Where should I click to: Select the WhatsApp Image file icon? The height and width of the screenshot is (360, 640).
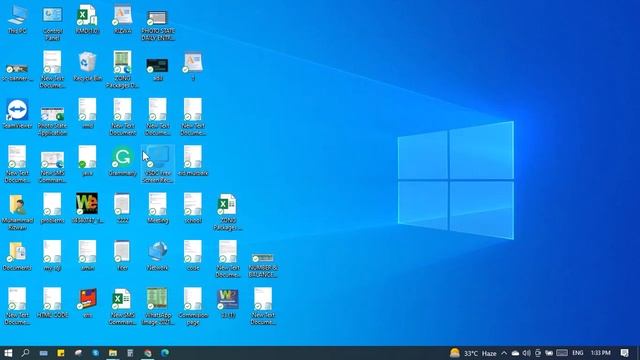[158, 307]
